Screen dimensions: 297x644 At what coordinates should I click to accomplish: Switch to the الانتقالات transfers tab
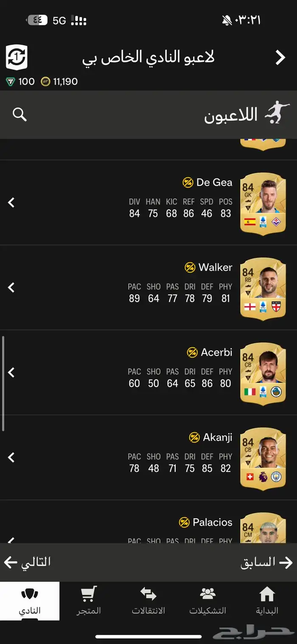pos(148,601)
